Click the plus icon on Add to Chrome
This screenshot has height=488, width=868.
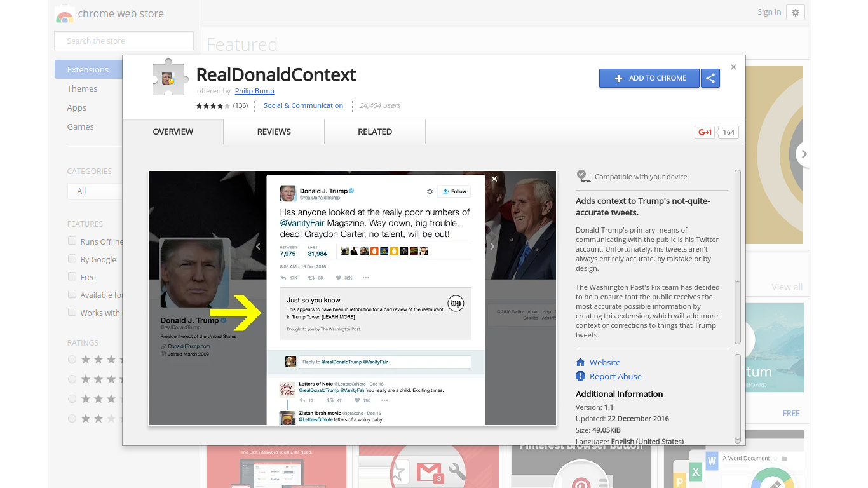[x=618, y=78]
